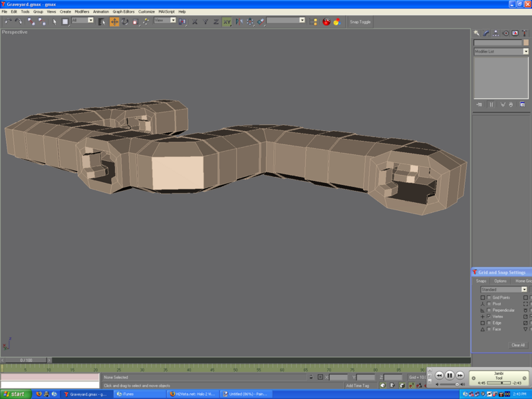
Task: Click the Mirror Selected Objects icon
Action: [x=239, y=22]
